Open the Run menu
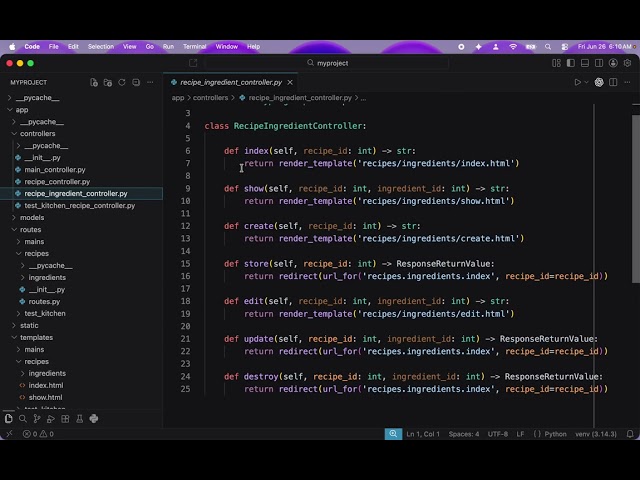The height and width of the screenshot is (480, 640). click(168, 47)
